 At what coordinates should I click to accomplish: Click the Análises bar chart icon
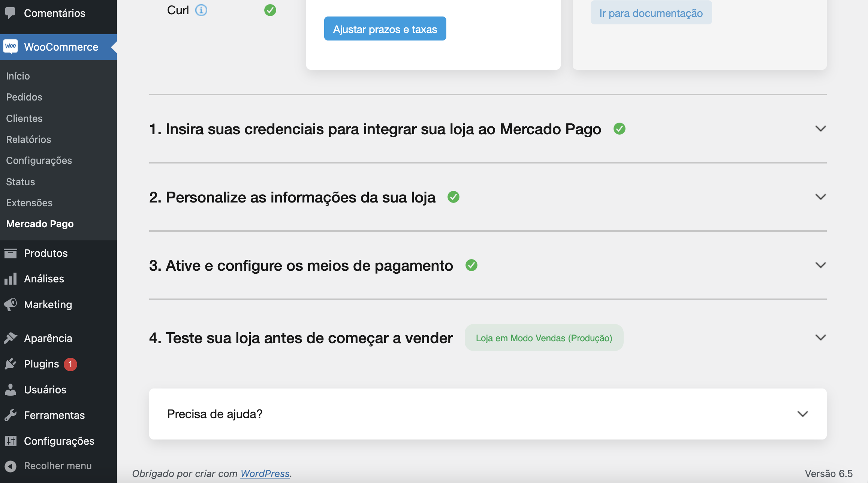(x=10, y=279)
